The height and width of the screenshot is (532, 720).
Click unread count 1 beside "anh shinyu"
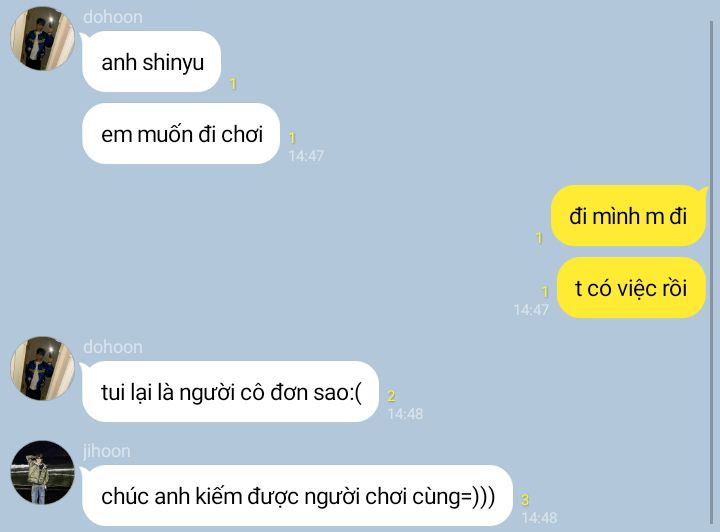[x=233, y=84]
